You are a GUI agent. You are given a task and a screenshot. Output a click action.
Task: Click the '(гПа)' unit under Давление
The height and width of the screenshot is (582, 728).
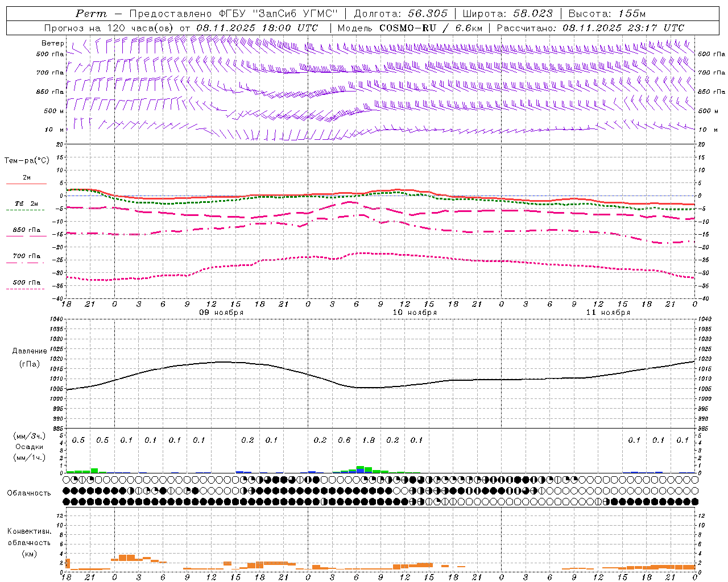pyautogui.click(x=30, y=364)
